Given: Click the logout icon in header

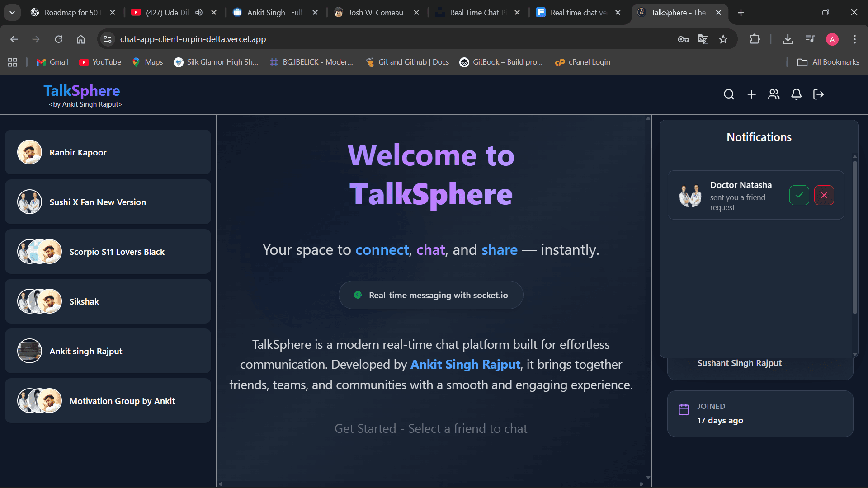Looking at the screenshot, I should pyautogui.click(x=818, y=94).
